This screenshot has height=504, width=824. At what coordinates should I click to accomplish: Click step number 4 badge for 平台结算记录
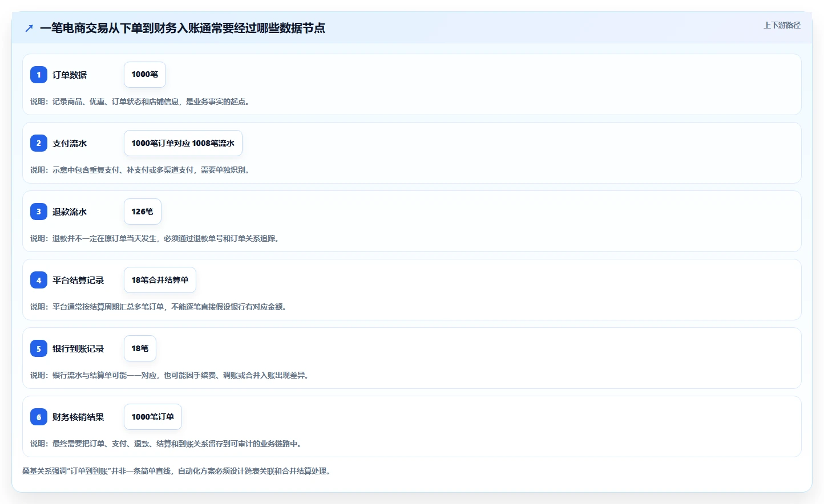point(39,280)
